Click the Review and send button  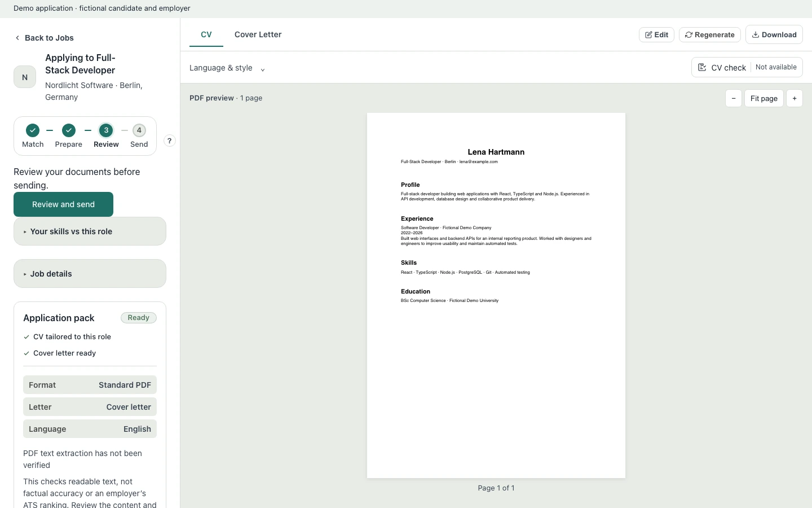coord(63,204)
